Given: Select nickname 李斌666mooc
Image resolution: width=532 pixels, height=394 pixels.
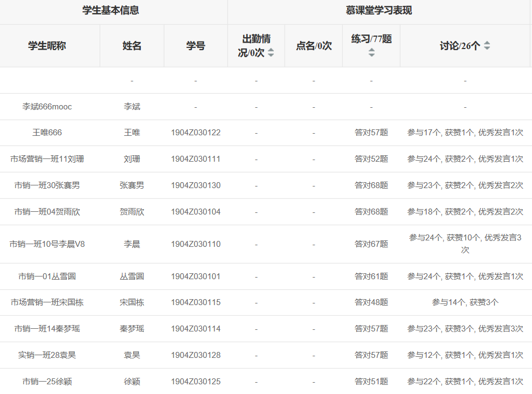Looking at the screenshot, I should [x=47, y=107].
